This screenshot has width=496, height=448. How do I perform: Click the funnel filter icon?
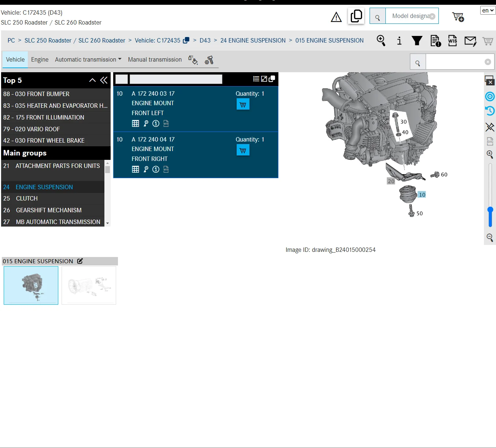417,41
